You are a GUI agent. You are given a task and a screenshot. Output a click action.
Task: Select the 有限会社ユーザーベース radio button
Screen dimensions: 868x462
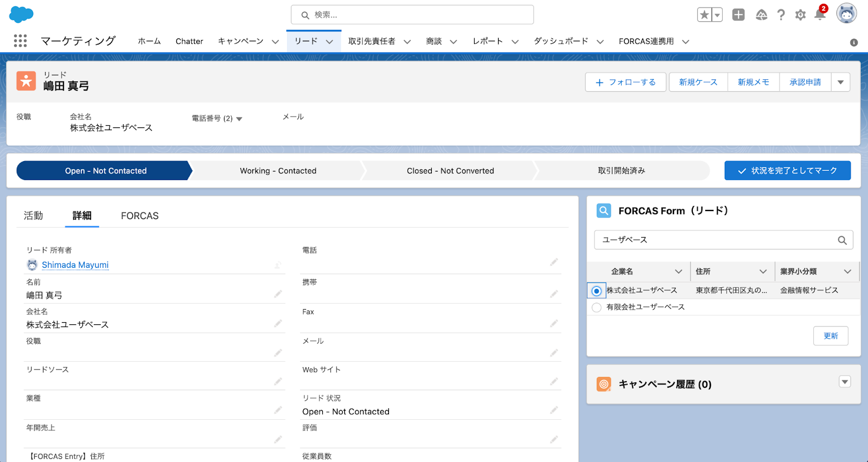click(x=596, y=307)
